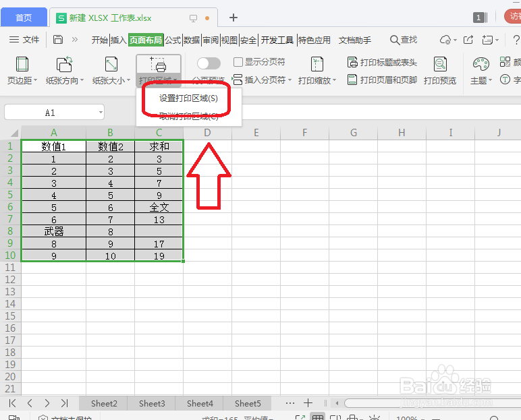Screen dimensions: 521x420
Task: Show more sheets ellipsis button
Action: pos(290,403)
